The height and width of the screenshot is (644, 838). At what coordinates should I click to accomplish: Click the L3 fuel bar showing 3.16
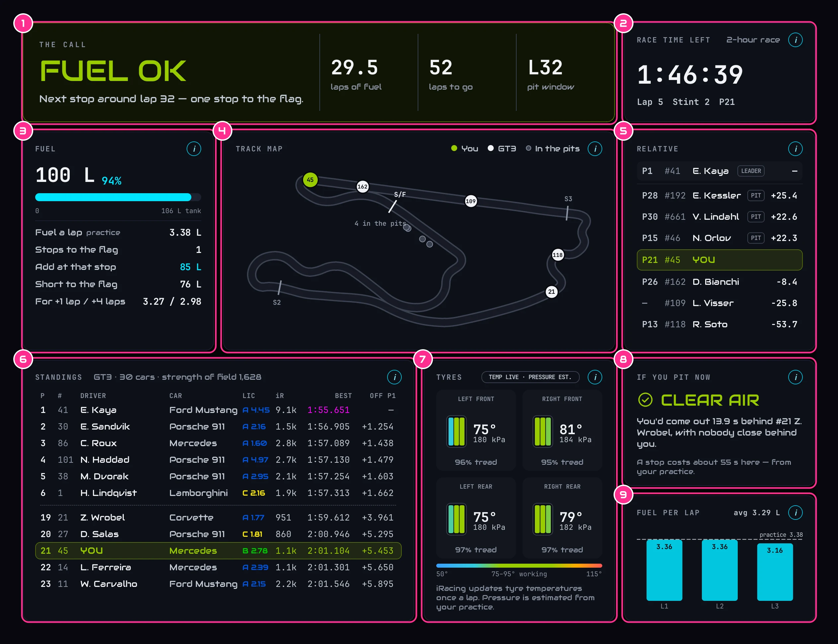coord(775,572)
